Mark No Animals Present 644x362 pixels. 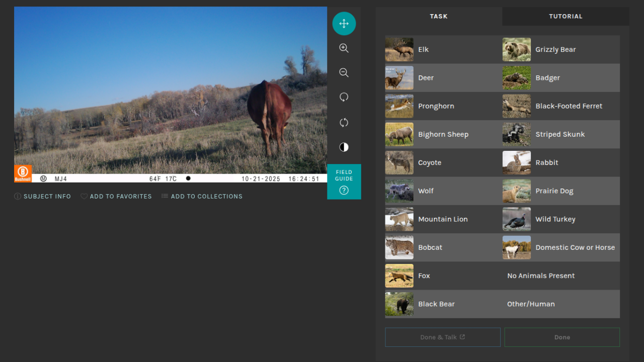[x=561, y=276]
